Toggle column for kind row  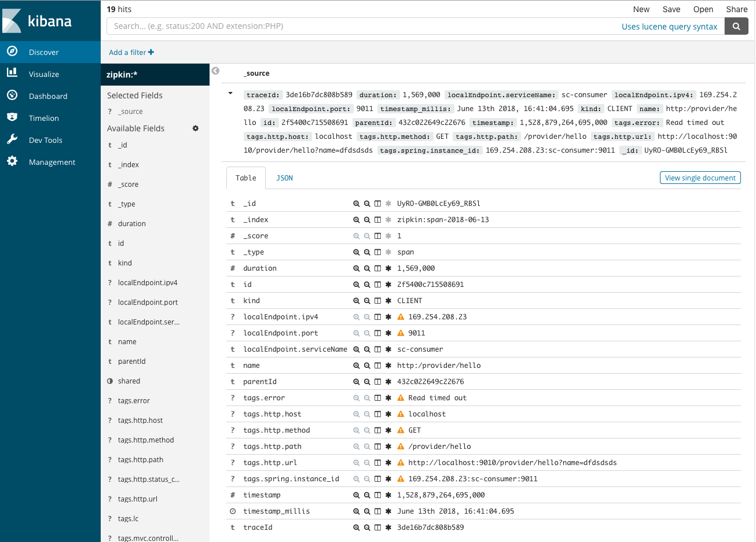pos(377,301)
